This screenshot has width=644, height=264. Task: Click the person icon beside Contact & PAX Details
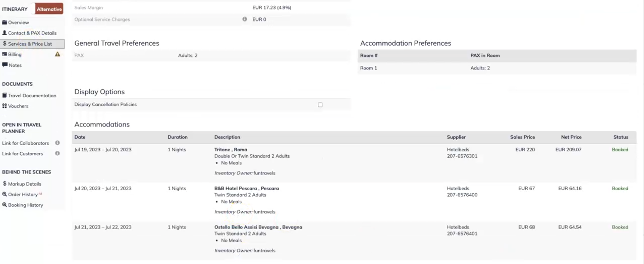4,33
